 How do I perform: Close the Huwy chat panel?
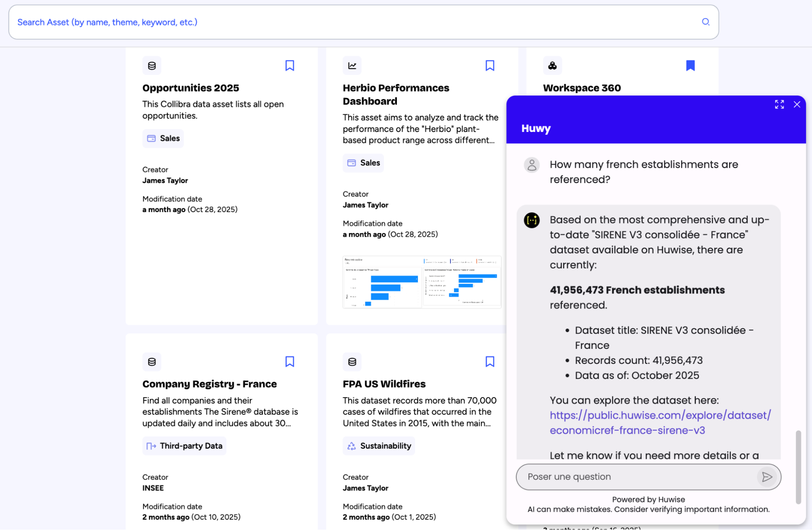click(x=797, y=104)
